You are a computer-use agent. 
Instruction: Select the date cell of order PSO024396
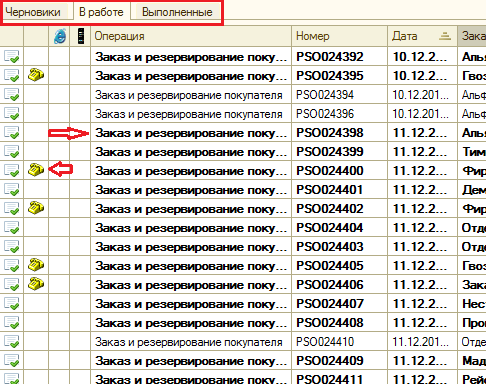click(422, 114)
